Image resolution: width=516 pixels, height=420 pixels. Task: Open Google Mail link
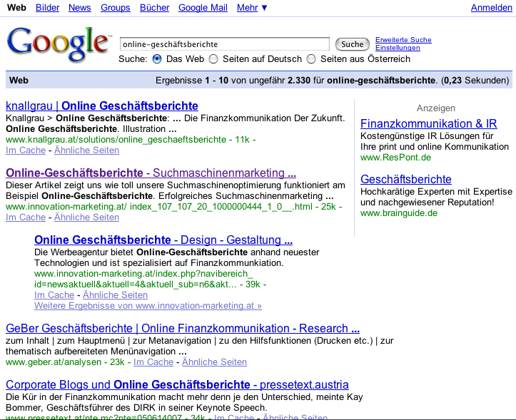pos(203,8)
